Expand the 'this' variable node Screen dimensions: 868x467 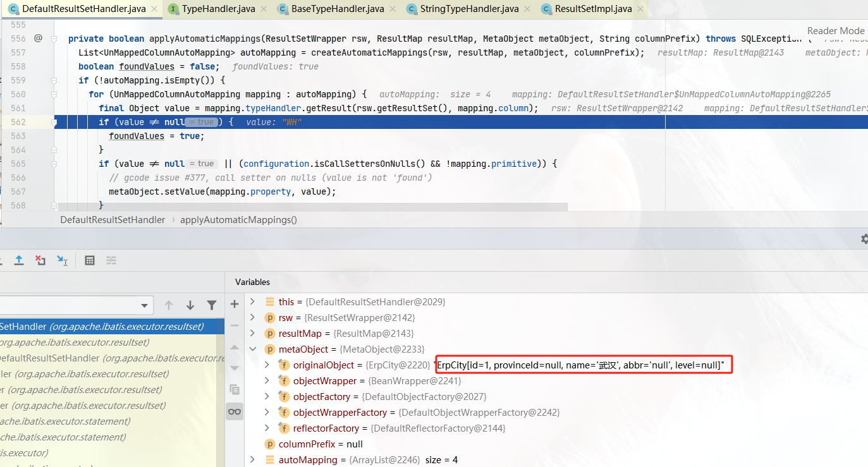tap(253, 302)
